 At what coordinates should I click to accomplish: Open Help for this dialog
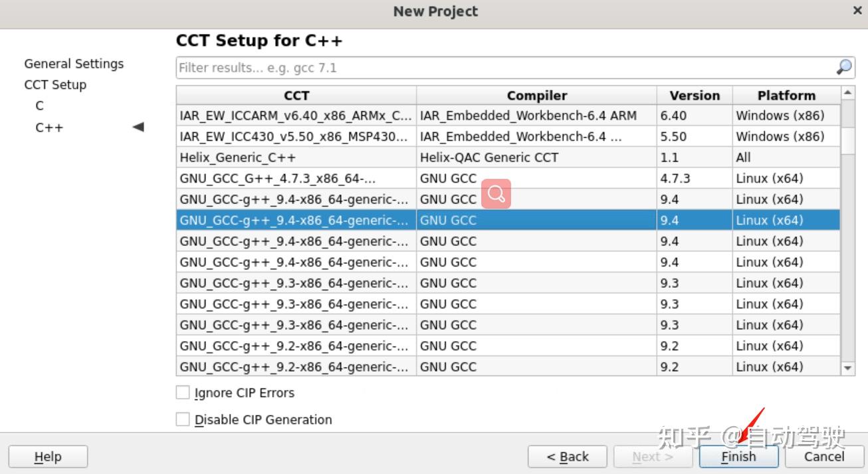tap(48, 457)
